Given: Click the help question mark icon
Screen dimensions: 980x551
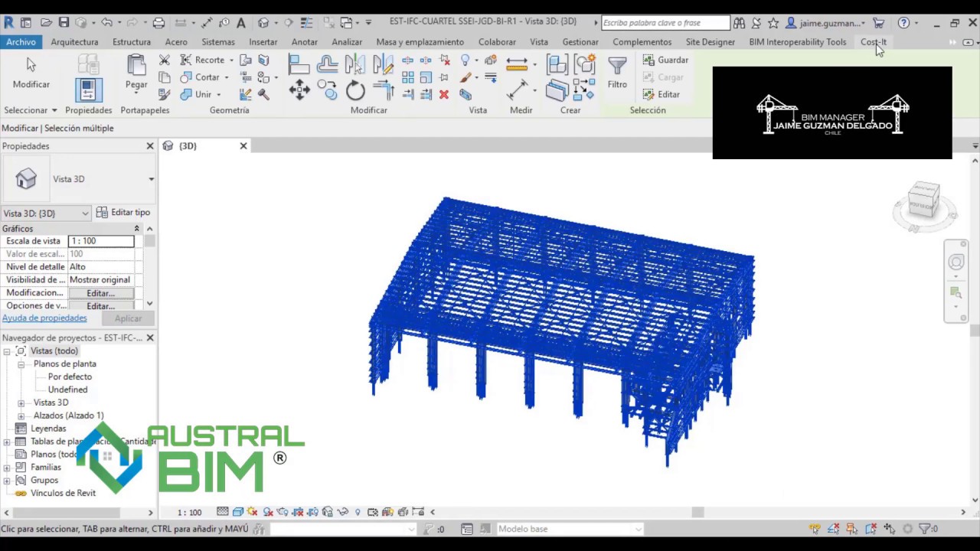Looking at the screenshot, I should click(903, 23).
